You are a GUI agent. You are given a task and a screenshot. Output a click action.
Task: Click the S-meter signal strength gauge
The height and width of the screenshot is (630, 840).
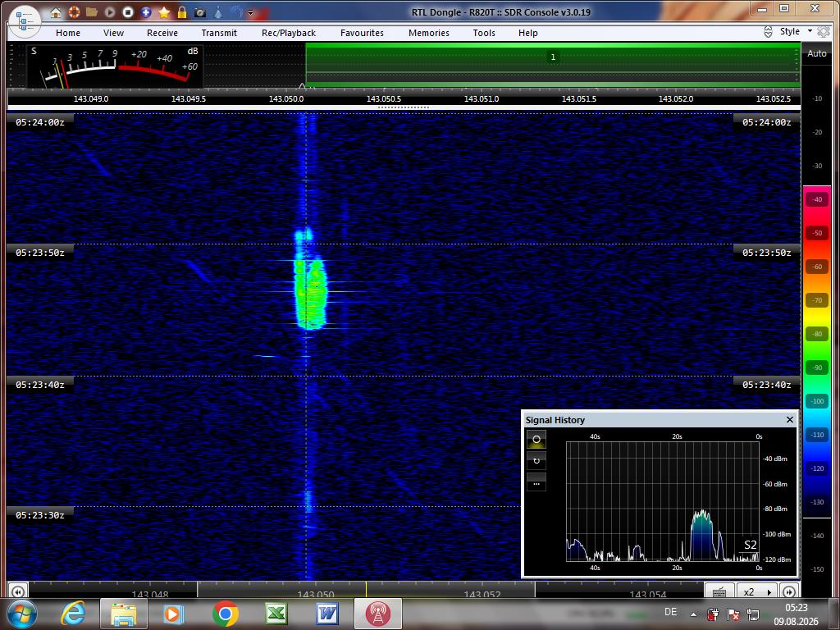tap(115, 66)
